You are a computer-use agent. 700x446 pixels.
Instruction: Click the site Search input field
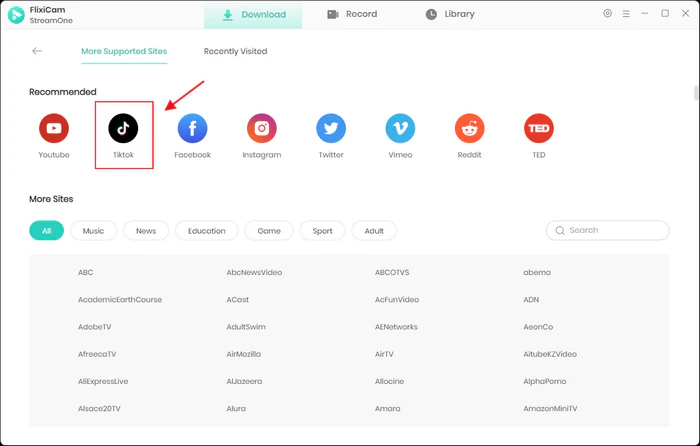click(614, 231)
